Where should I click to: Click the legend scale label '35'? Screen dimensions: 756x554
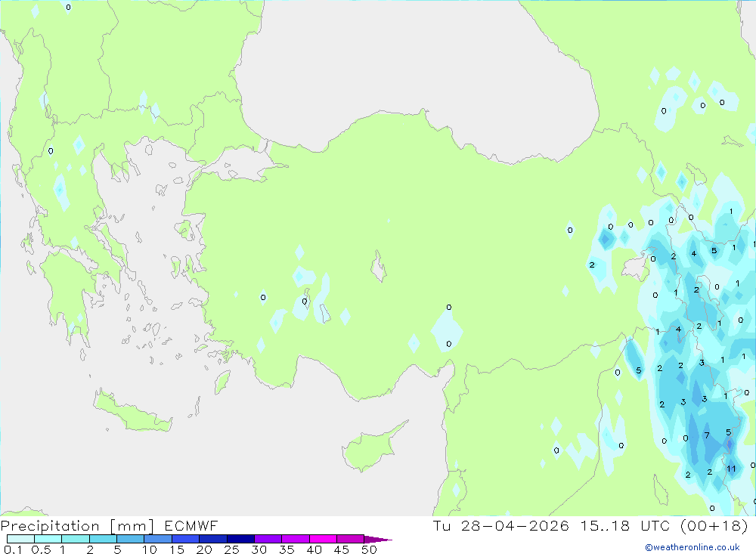click(287, 549)
